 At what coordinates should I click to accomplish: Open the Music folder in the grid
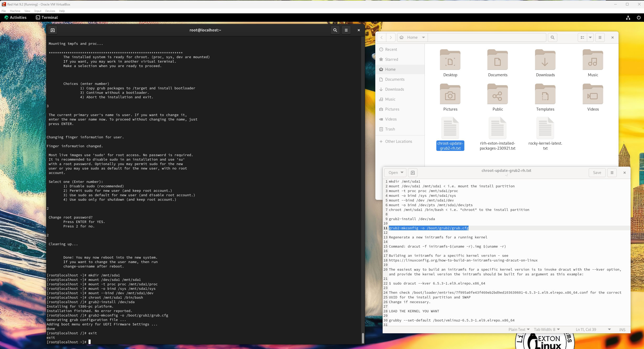(x=593, y=63)
